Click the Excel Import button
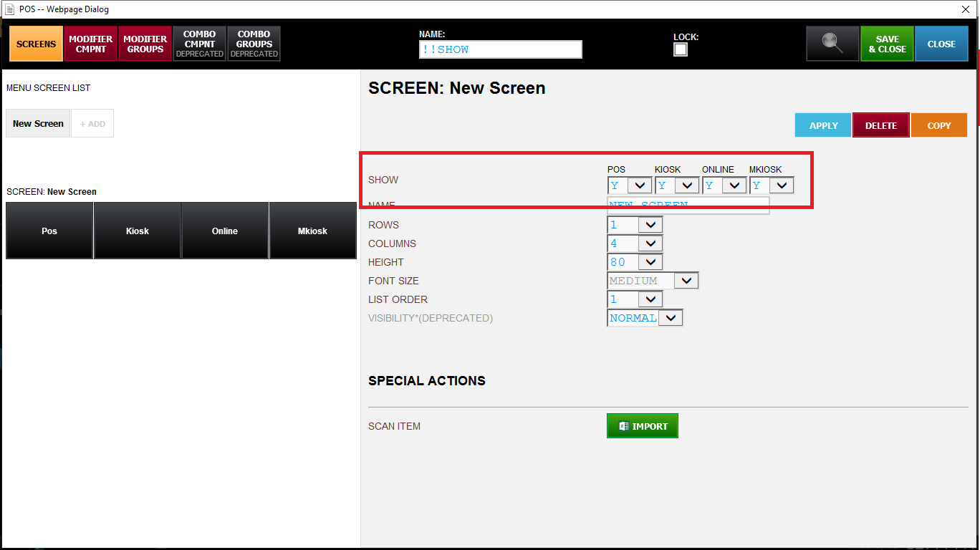Screen dimensions: 980x550 [x=642, y=426]
